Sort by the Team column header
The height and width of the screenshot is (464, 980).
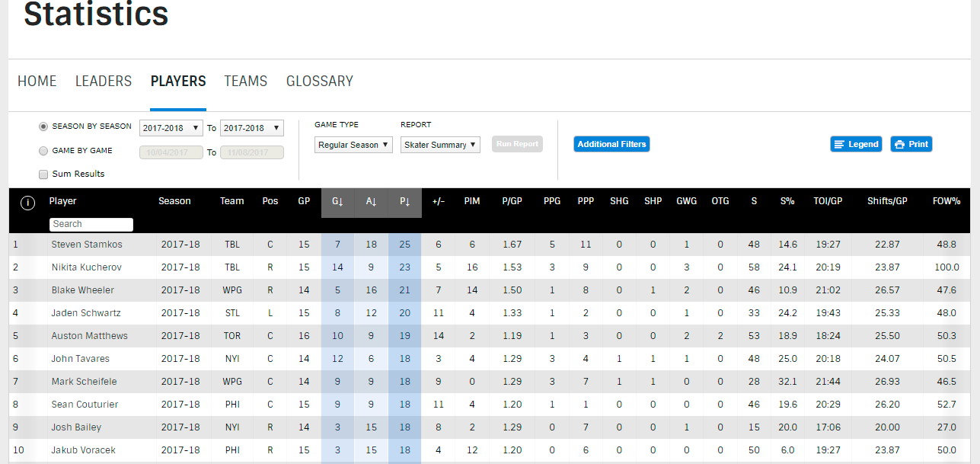tap(232, 201)
